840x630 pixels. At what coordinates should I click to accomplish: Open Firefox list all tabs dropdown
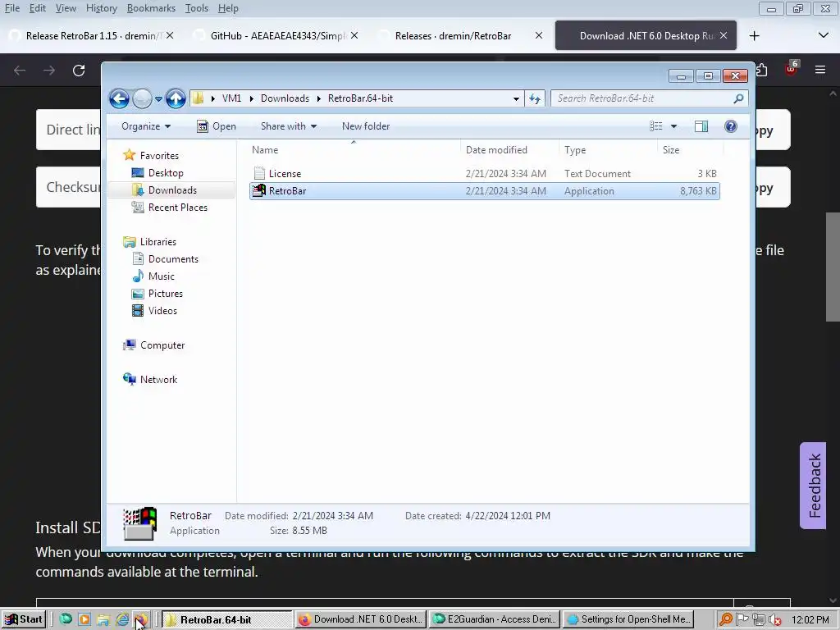pos(824,35)
